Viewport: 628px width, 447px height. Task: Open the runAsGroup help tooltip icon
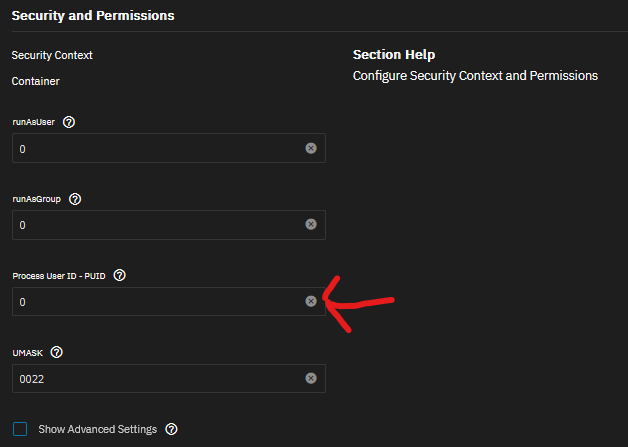75,199
